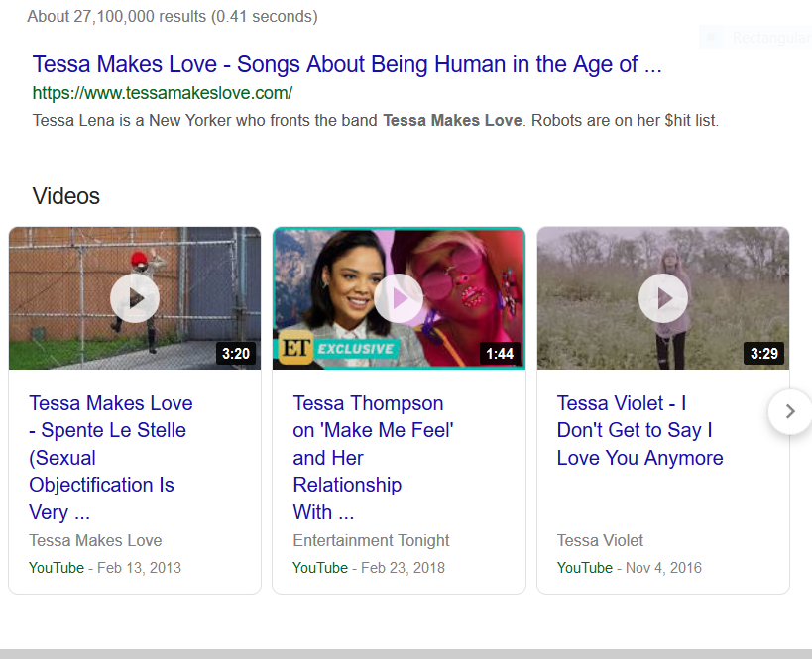The width and height of the screenshot is (812, 659).
Task: Show next videos with carousel arrow
Action: click(790, 411)
